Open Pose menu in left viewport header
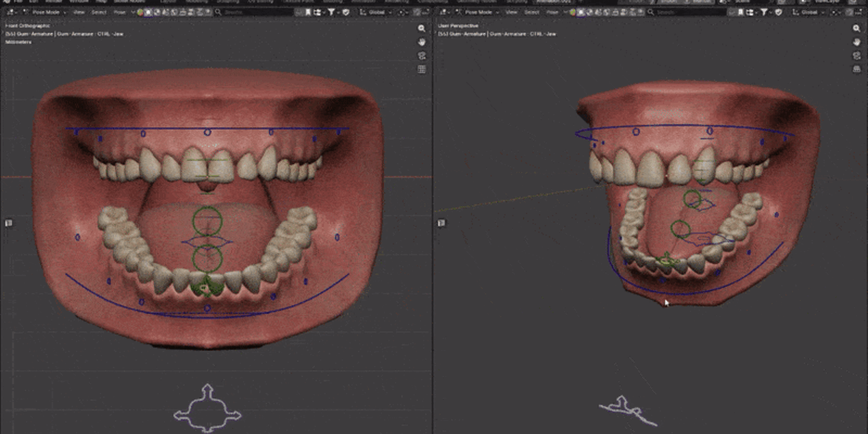This screenshot has width=868, height=434. pos(119,12)
